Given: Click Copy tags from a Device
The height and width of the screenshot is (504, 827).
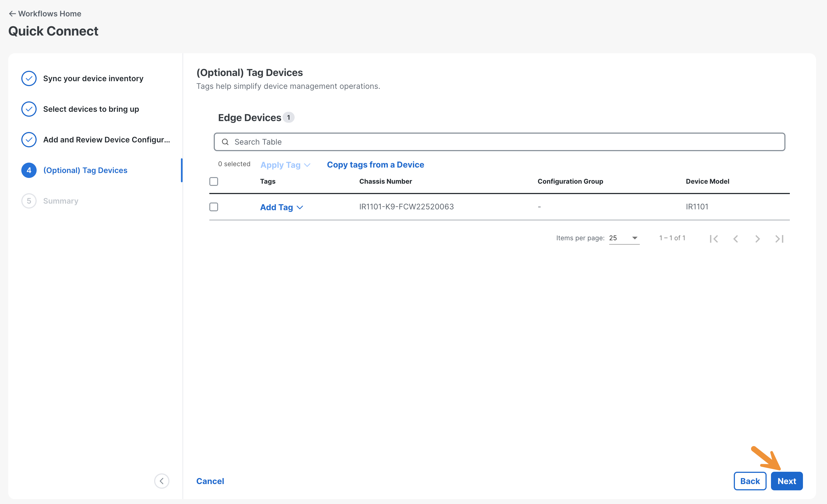Looking at the screenshot, I should [375, 165].
